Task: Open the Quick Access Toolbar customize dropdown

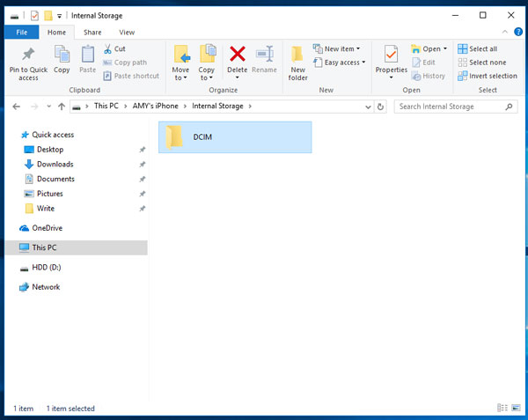Action: (59, 16)
